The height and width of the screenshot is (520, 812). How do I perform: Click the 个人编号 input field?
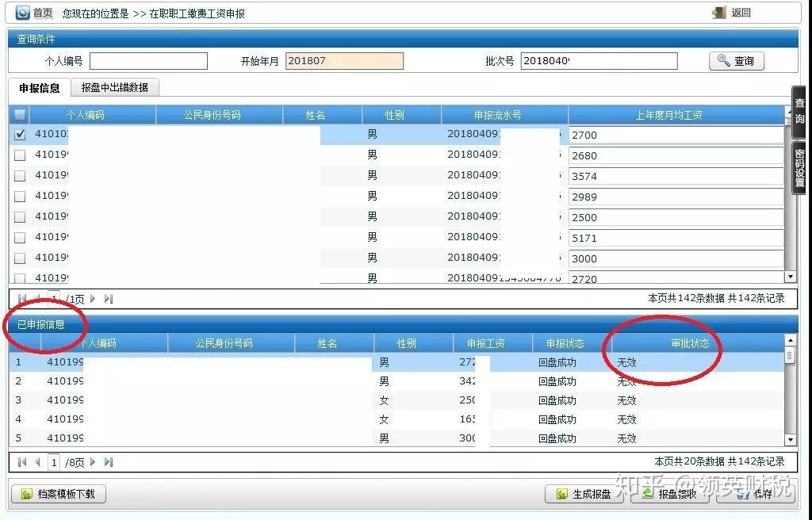point(148,61)
